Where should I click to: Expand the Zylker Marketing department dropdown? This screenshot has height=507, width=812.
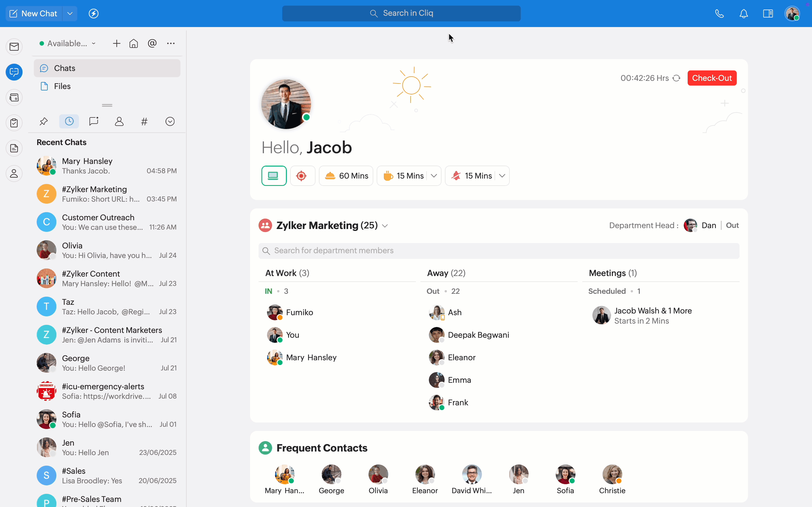(385, 226)
